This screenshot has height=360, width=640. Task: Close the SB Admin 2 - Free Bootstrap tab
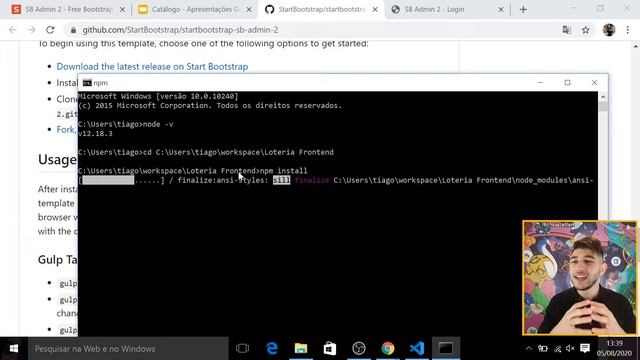(122, 9)
